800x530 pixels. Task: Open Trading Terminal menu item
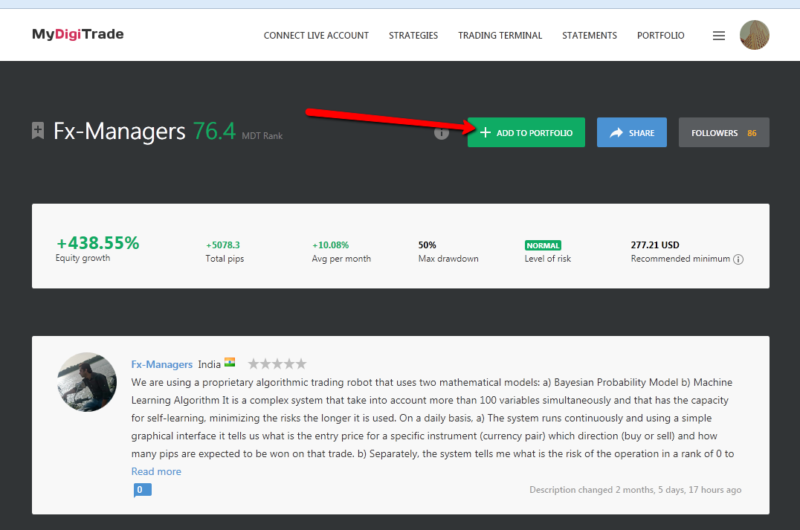500,36
